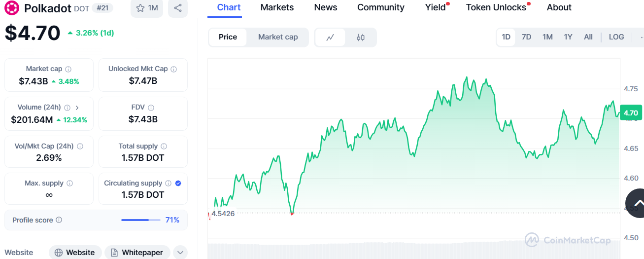Click the scroll-to-top arrow button
The image size is (644, 259).
(x=639, y=203)
